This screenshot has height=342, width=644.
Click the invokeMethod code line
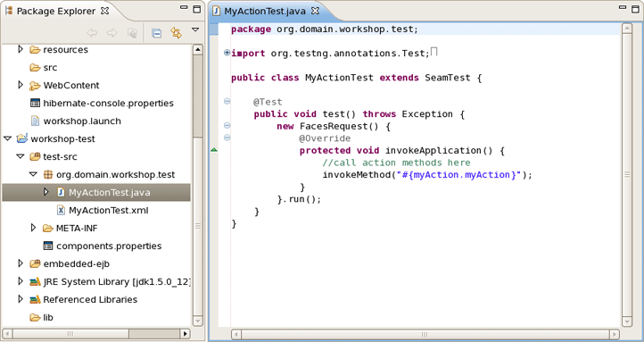(427, 175)
